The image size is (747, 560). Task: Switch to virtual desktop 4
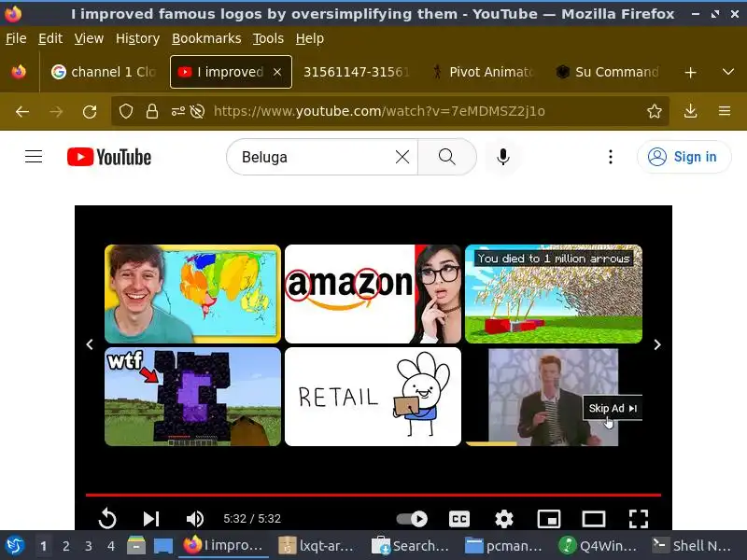110,546
